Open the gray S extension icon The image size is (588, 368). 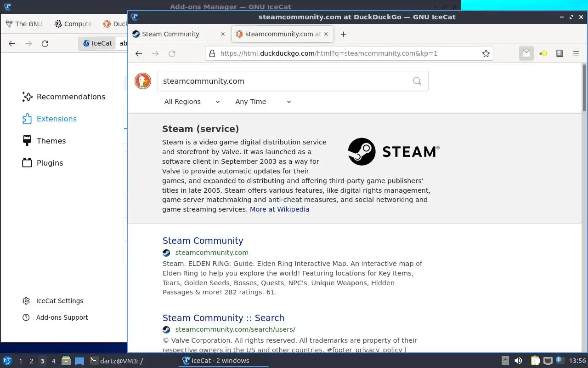pos(559,53)
